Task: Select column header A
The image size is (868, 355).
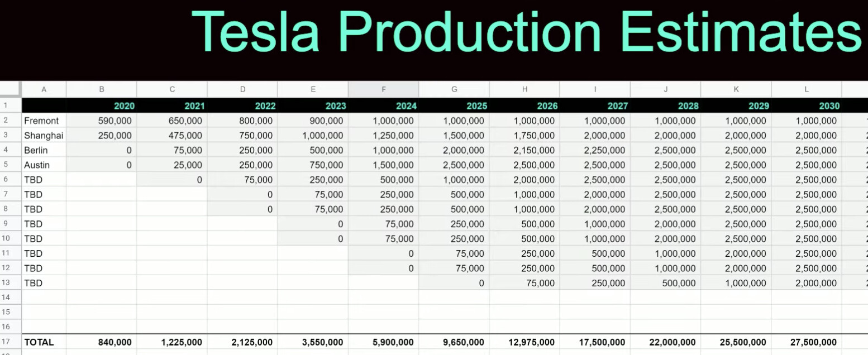Action: (44, 89)
